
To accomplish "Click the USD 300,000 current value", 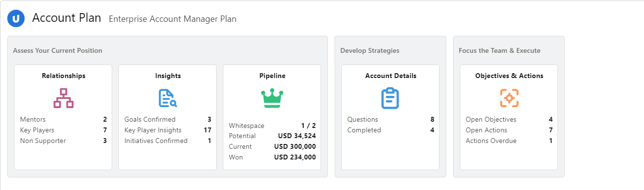I will click(x=295, y=147).
